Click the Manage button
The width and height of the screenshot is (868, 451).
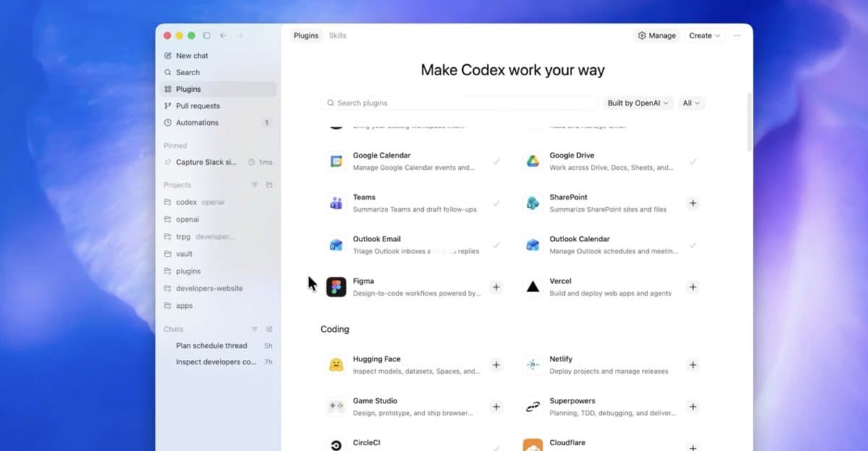click(x=655, y=35)
